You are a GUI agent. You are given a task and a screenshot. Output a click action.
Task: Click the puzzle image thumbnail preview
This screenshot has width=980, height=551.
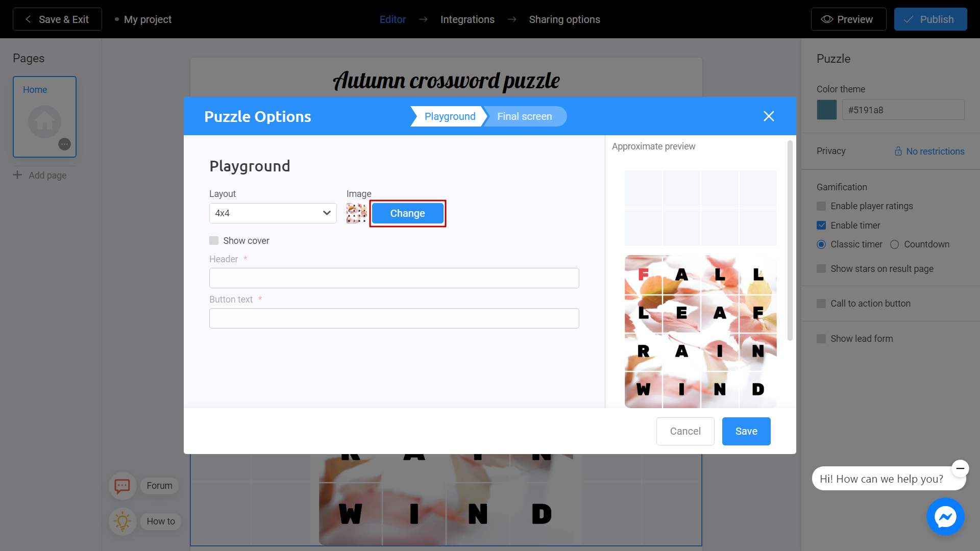[x=357, y=213]
